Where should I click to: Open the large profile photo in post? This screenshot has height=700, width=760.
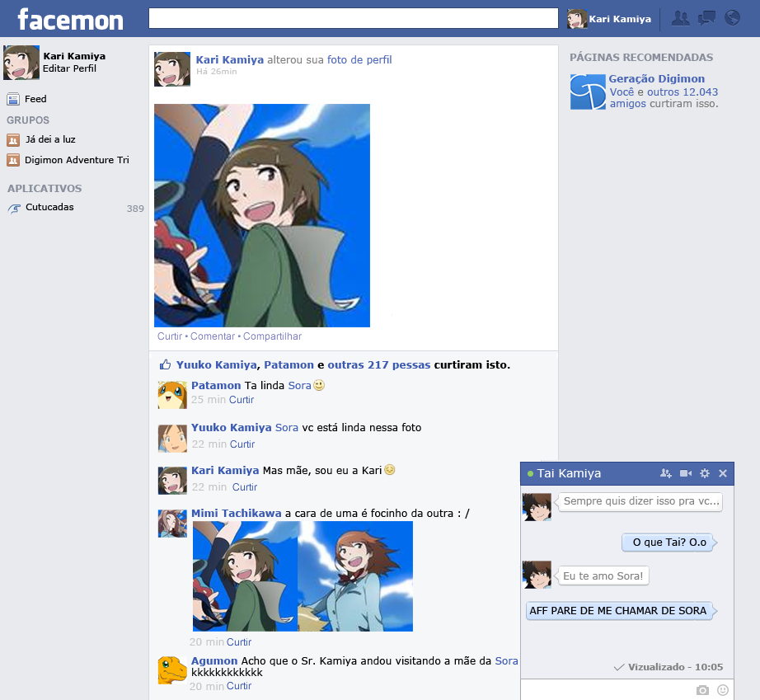(x=262, y=215)
